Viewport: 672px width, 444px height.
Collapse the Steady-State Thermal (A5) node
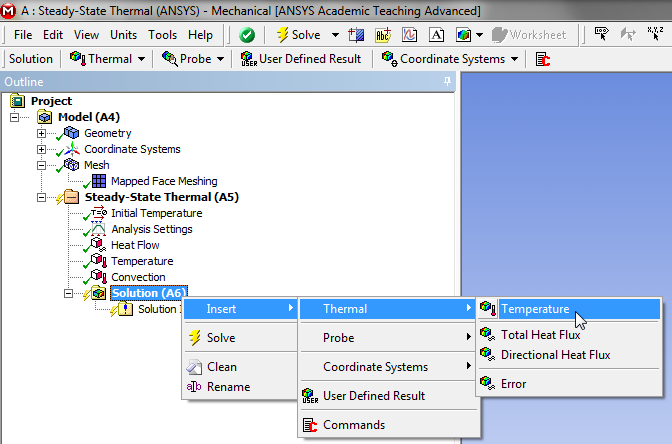[x=41, y=197]
